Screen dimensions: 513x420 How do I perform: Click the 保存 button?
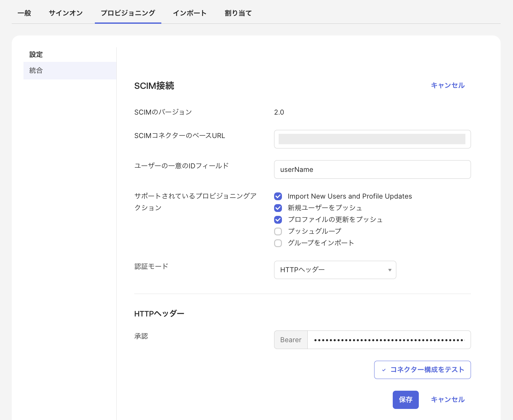pos(405,399)
